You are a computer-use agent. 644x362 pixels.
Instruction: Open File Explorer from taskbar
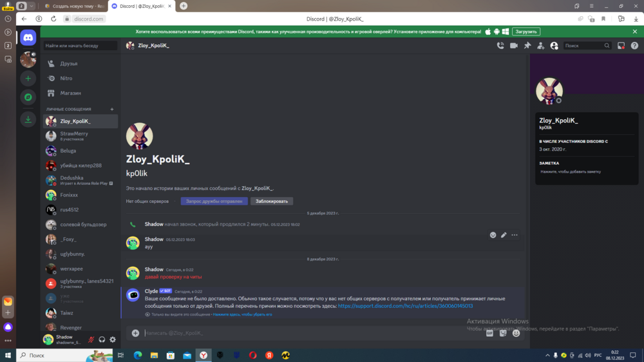point(154,356)
